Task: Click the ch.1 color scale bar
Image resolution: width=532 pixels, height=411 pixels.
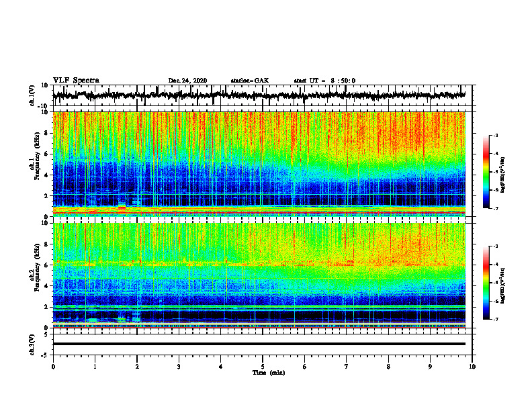Action: coord(486,172)
